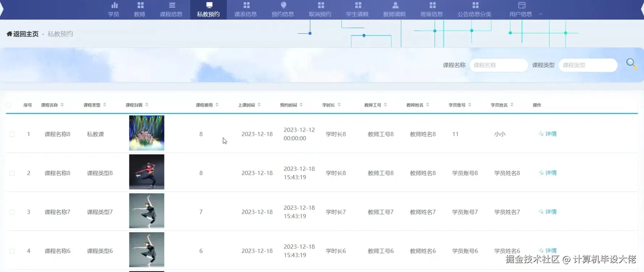Check the row 2 checkbox
This screenshot has height=272, width=644.
(12, 173)
